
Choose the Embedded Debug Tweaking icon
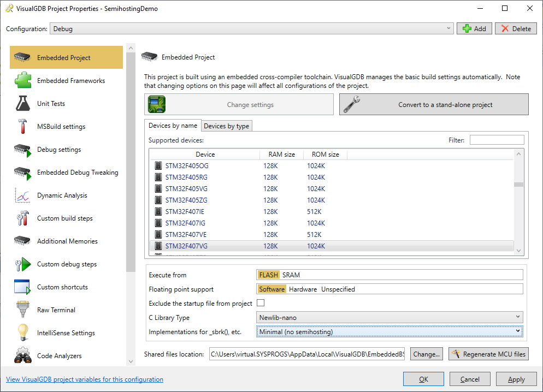tap(23, 173)
